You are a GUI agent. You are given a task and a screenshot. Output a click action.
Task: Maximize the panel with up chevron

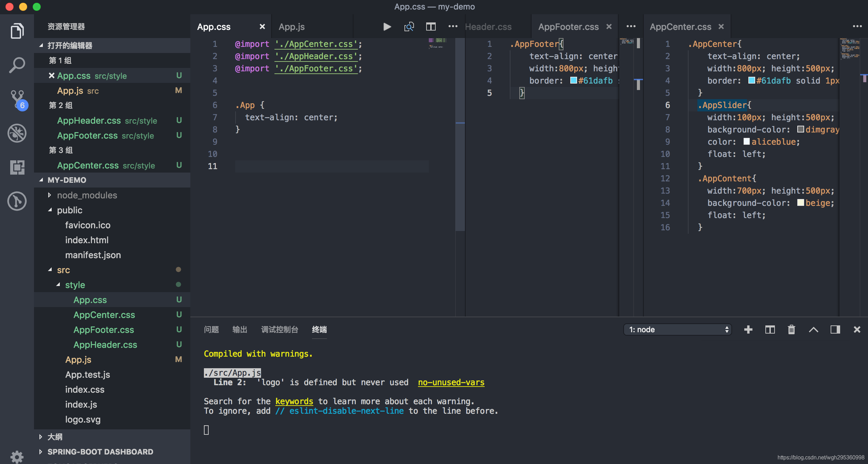pyautogui.click(x=813, y=329)
